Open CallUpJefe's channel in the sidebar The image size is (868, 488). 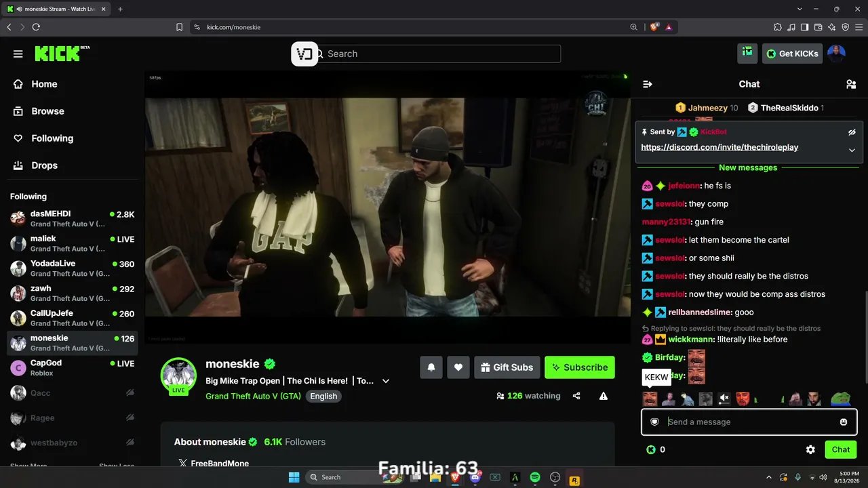point(73,318)
